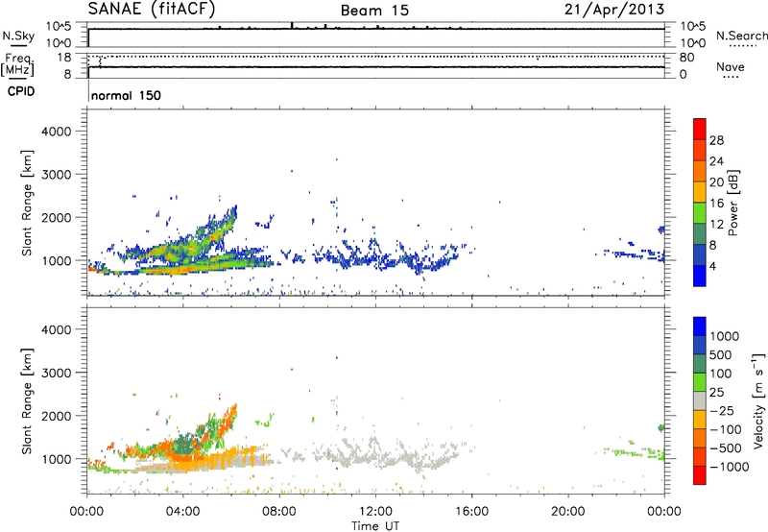Click the 28 tick label on power colorbar
The image size is (768, 532).
coord(716,140)
